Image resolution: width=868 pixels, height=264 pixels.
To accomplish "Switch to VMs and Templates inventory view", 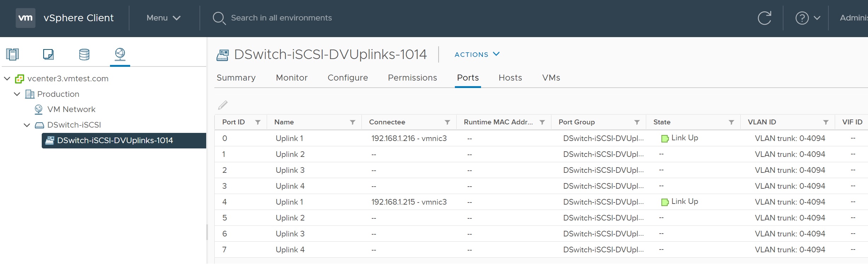I will tap(48, 54).
